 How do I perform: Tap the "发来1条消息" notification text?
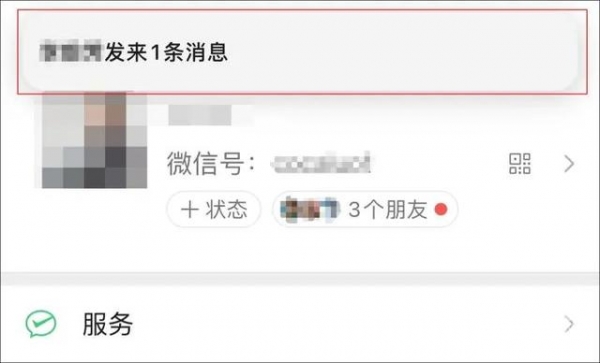(x=166, y=52)
